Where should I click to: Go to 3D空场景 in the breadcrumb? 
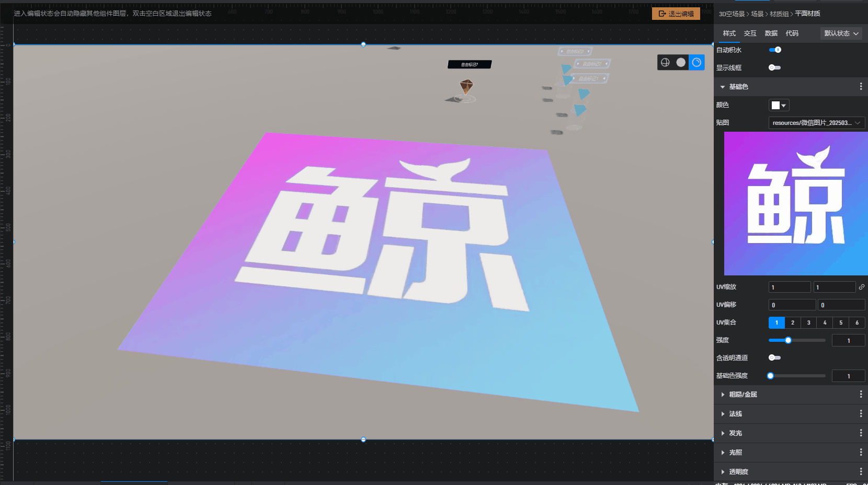tap(732, 14)
